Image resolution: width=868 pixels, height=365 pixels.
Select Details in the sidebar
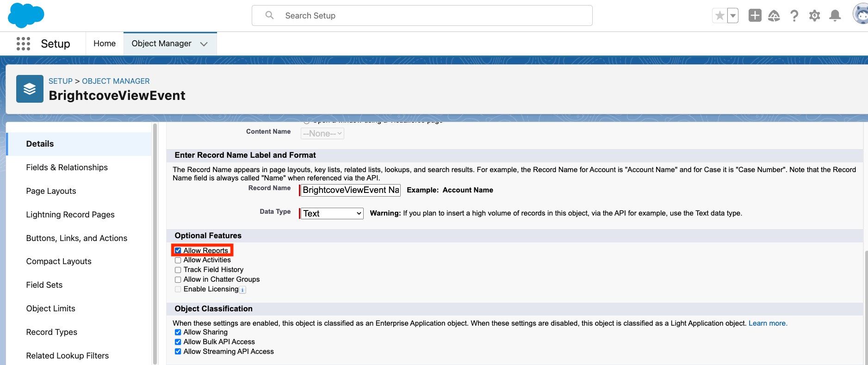pos(79,144)
